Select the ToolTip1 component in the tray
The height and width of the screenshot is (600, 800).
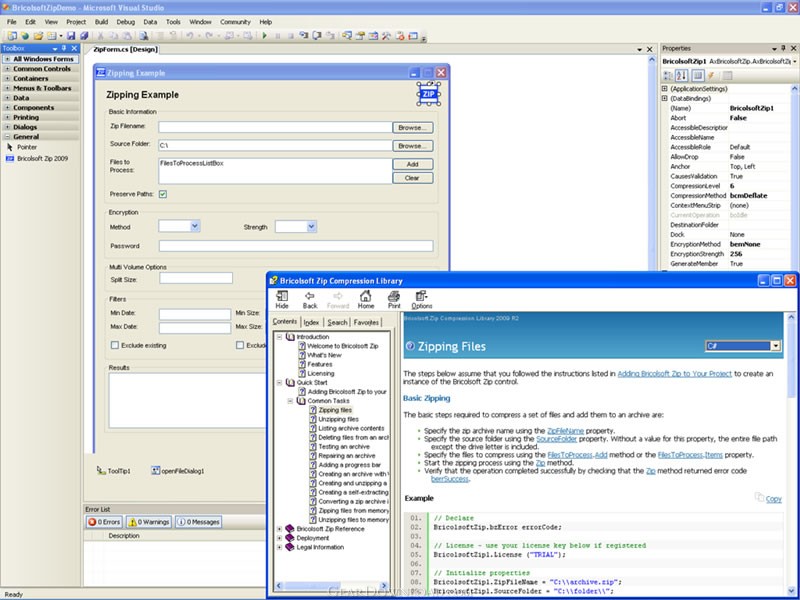tap(114, 471)
